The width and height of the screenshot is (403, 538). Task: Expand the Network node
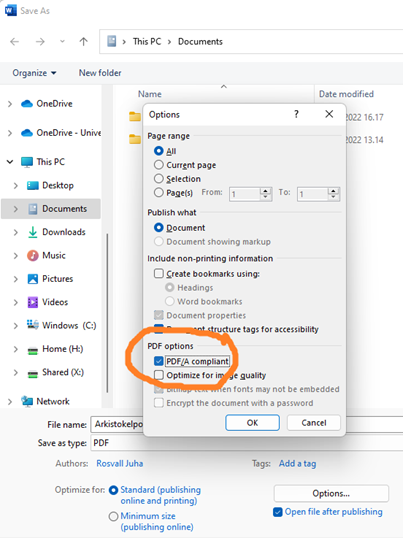coord(10,401)
